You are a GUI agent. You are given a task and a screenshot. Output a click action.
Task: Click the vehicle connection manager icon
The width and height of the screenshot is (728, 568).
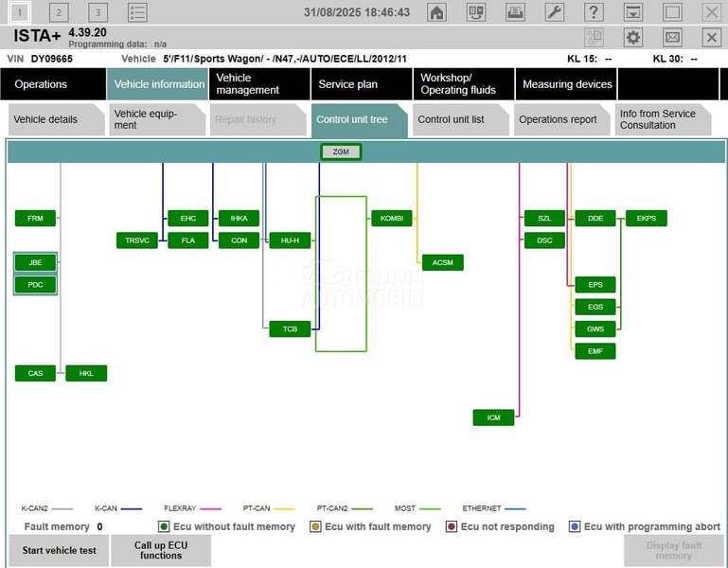point(476,12)
